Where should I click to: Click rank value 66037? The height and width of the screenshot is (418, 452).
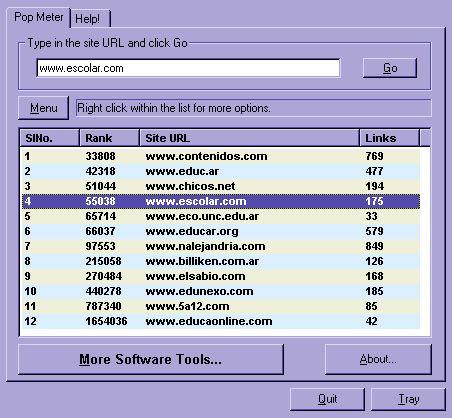[x=100, y=231]
